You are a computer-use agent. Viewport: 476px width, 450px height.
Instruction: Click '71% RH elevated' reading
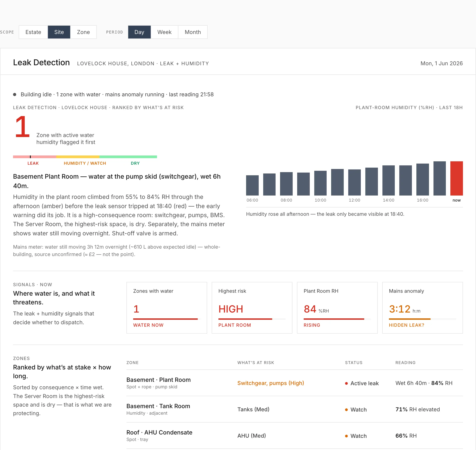(418, 409)
